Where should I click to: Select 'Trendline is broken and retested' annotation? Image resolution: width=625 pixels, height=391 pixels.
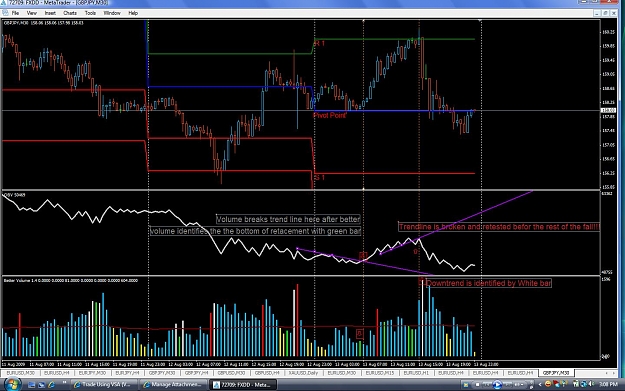(499, 227)
